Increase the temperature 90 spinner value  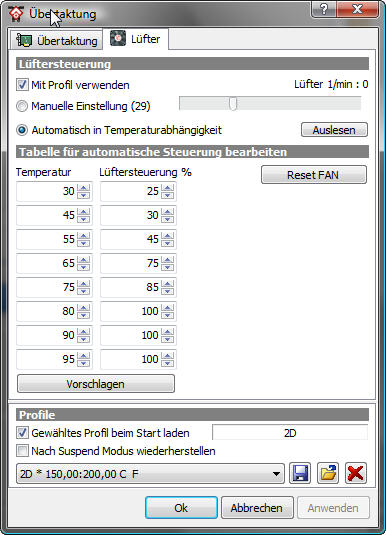pos(84,331)
